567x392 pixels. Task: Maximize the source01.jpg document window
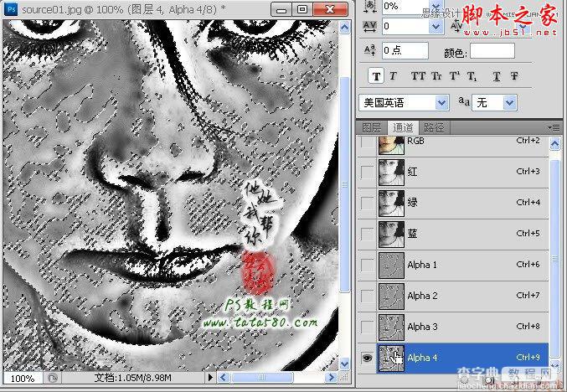pyautogui.click(x=302, y=9)
